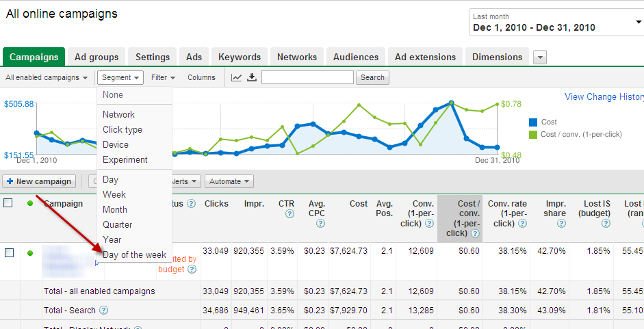Choose Network in the Segment menu
Screen dimensions: 644x329
click(x=134, y=115)
